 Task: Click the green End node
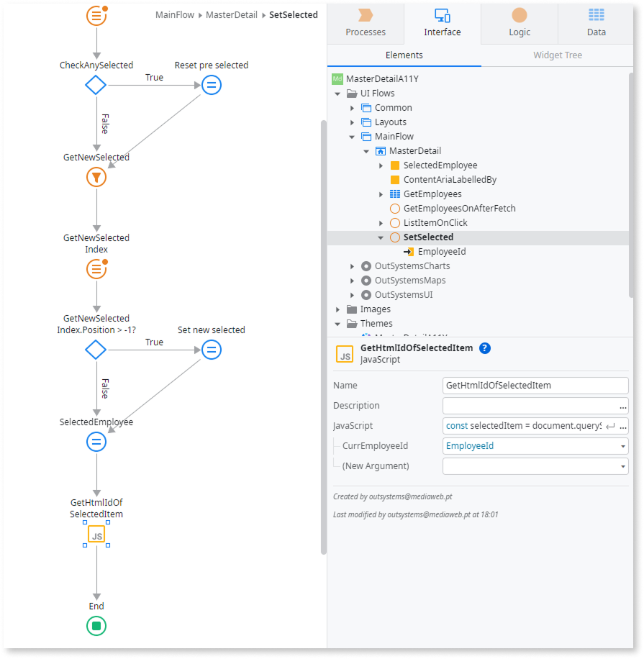coord(96,626)
